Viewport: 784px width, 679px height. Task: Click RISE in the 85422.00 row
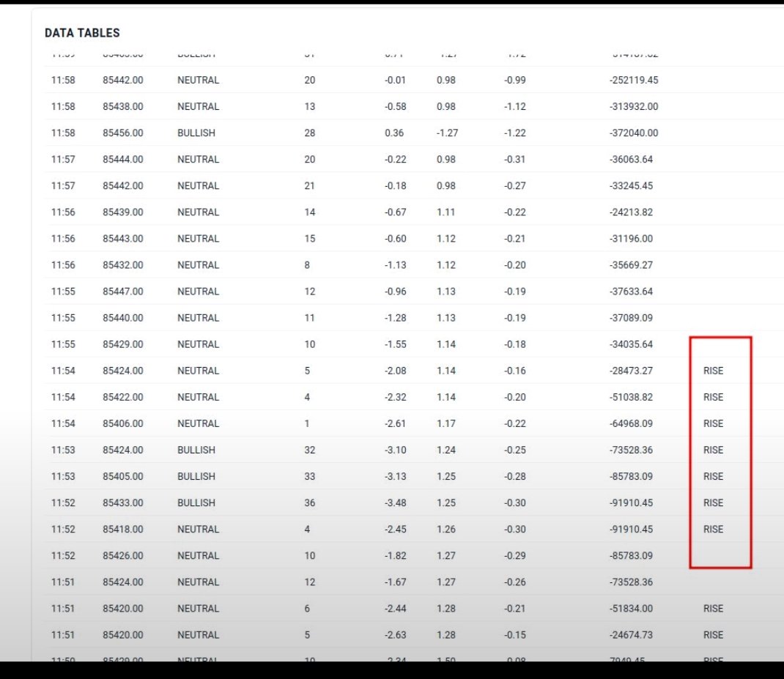(713, 397)
